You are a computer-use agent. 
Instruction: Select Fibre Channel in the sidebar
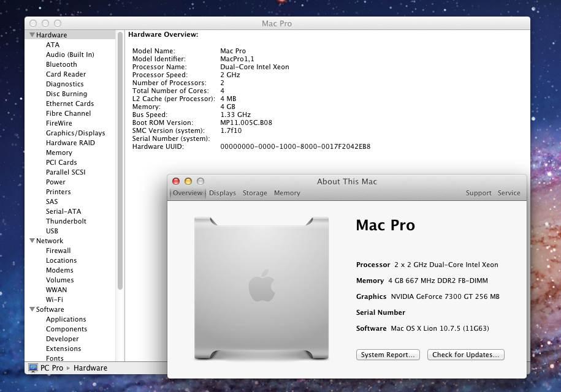[x=68, y=113]
